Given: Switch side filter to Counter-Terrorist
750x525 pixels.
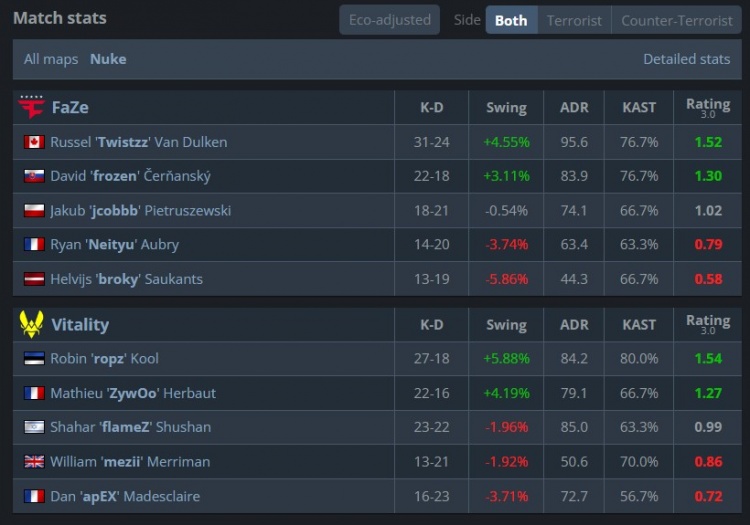Looking at the screenshot, I should [x=676, y=20].
